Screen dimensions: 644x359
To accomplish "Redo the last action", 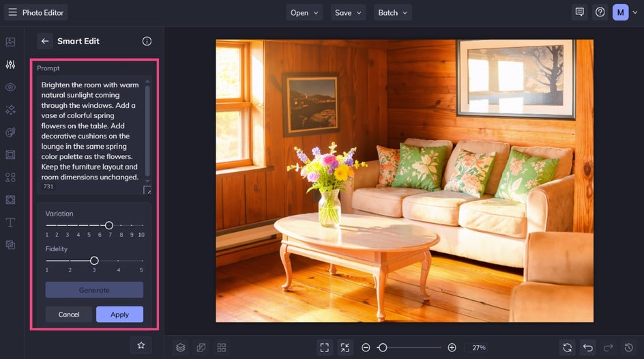I will (609, 347).
